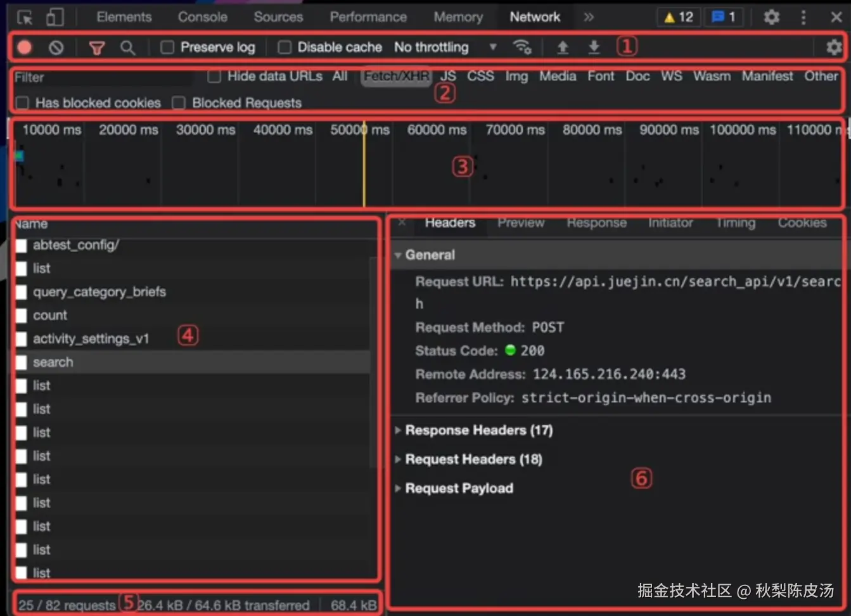
Task: Click the inspect element picker icon
Action: click(x=25, y=17)
